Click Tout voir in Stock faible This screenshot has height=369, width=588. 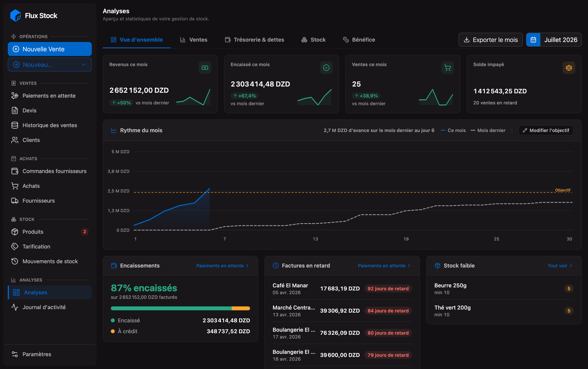(x=560, y=266)
